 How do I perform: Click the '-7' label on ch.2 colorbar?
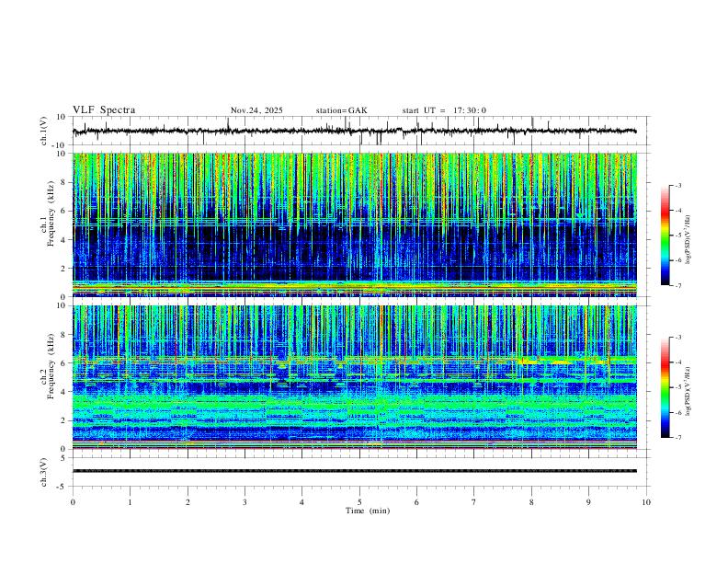(677, 437)
